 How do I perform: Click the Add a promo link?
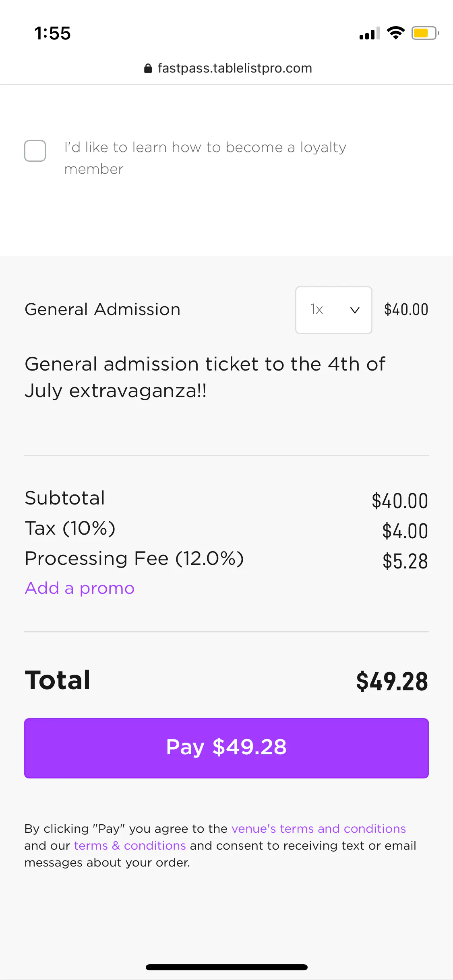click(x=80, y=588)
